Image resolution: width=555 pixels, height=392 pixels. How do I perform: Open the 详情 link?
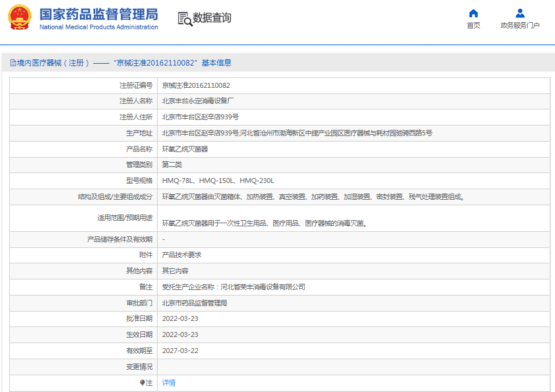pyautogui.click(x=169, y=383)
